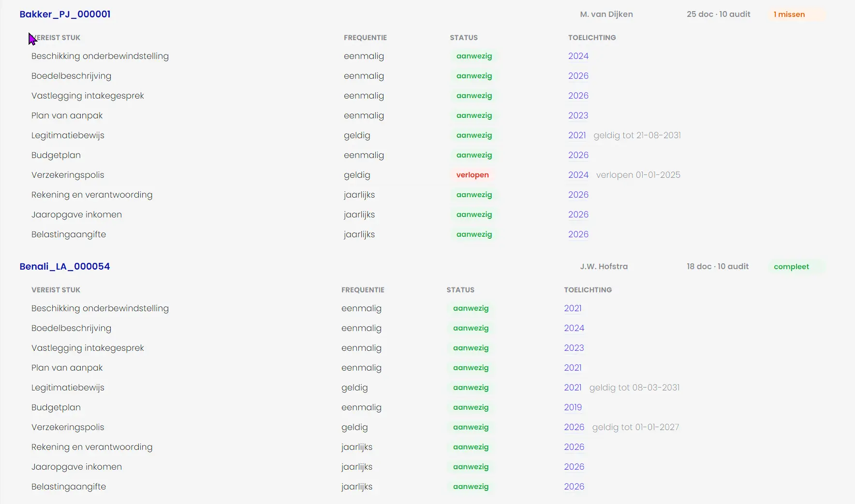Open Bakker's 2026 Budgetplan link
The image size is (855, 504).
[578, 155]
